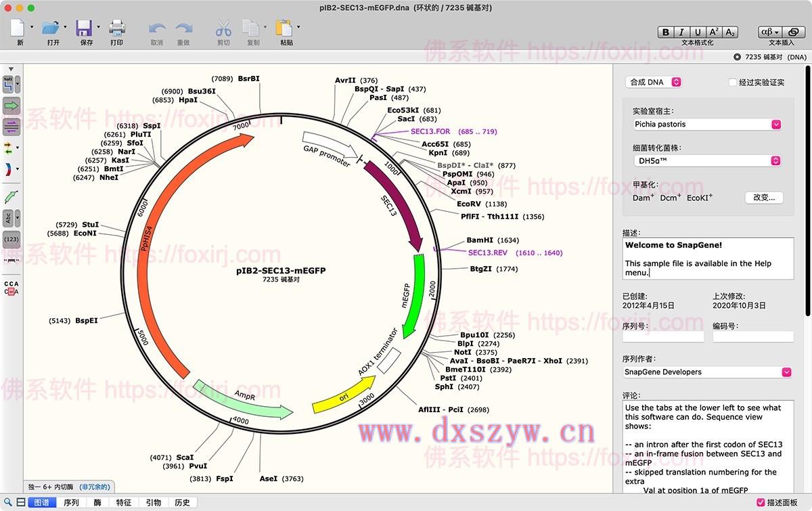Open the Pichia pastoris host dropdown
The image size is (812, 511).
707,125
